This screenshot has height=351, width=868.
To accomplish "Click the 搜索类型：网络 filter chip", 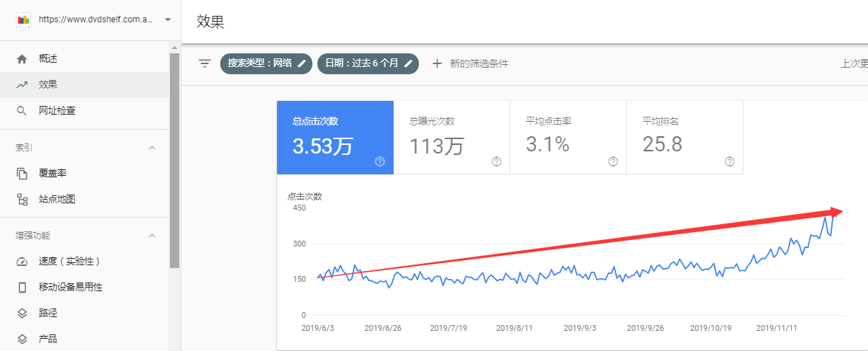I will click(266, 63).
